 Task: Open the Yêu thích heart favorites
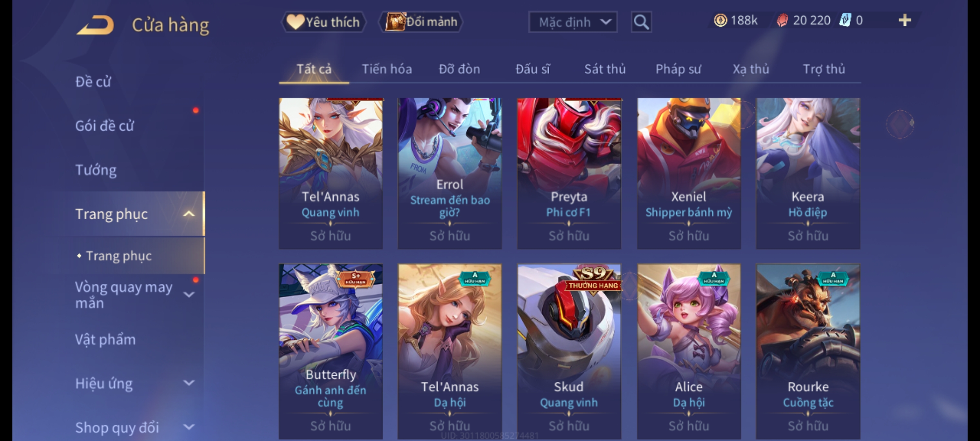323,22
